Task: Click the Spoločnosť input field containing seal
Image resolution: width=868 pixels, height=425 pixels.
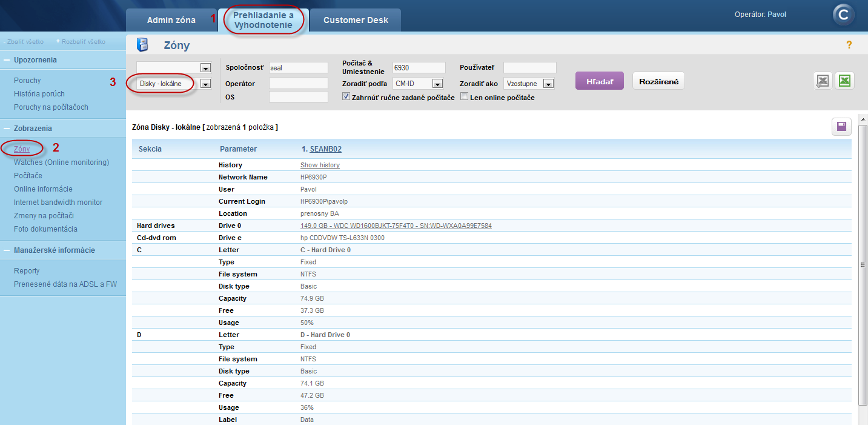Action: (x=298, y=67)
